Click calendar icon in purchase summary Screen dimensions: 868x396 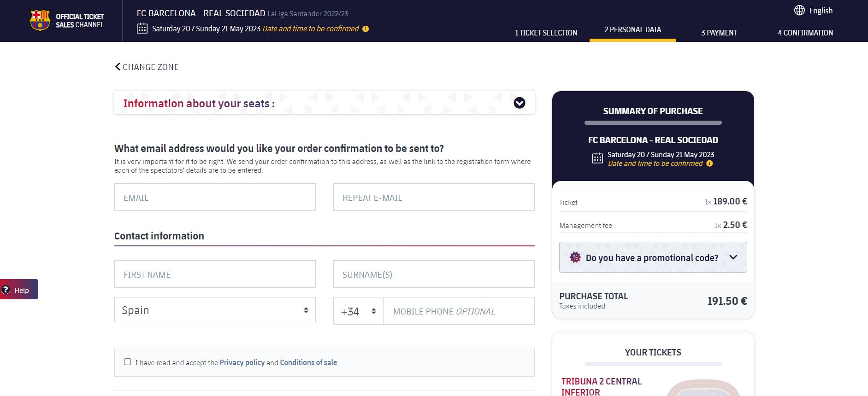tap(597, 158)
